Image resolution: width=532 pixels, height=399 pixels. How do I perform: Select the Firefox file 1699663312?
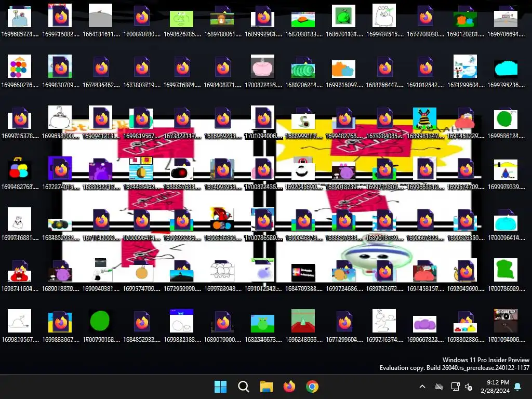(x=425, y=174)
